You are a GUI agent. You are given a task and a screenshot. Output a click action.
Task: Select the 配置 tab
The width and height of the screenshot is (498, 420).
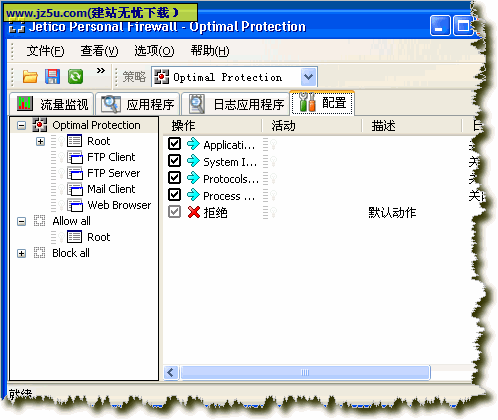[322, 103]
